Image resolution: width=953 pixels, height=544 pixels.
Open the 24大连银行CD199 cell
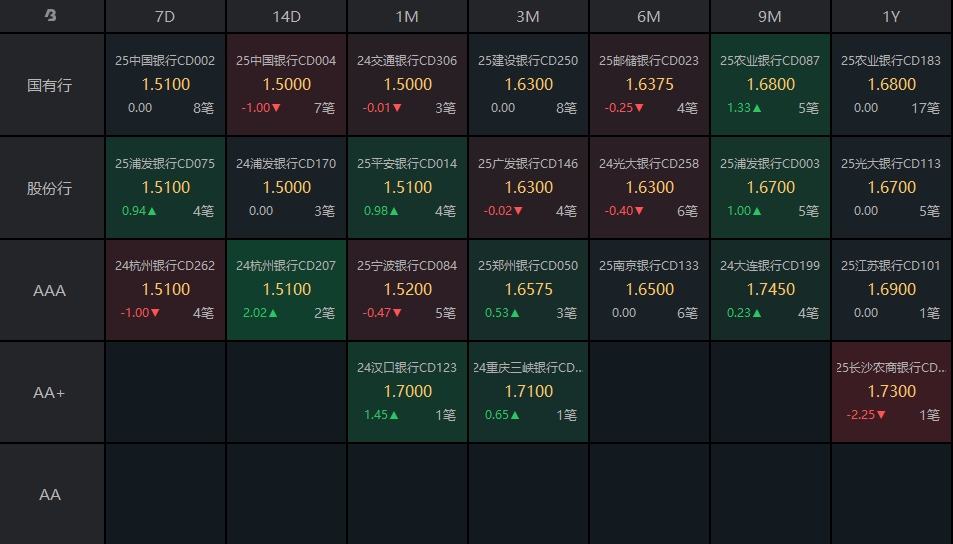[770, 289]
